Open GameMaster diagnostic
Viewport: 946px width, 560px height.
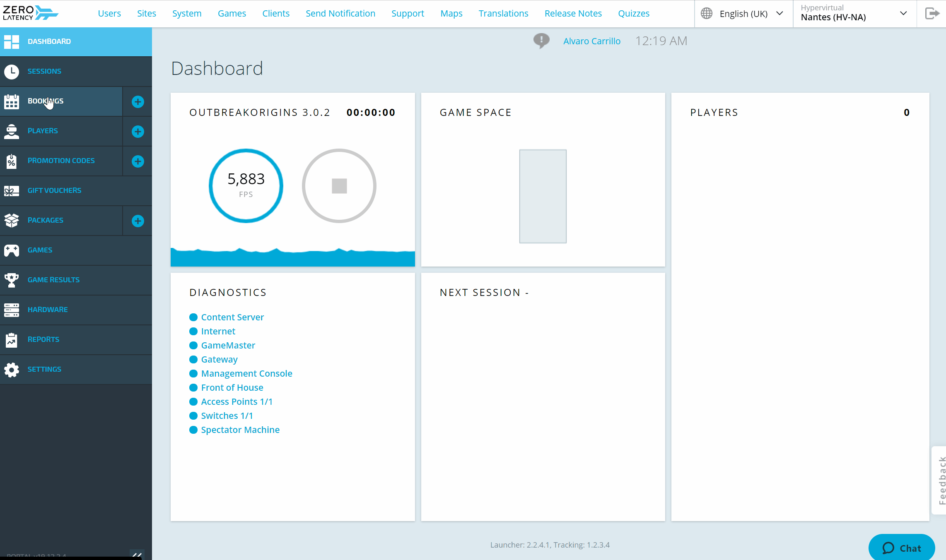tap(228, 345)
